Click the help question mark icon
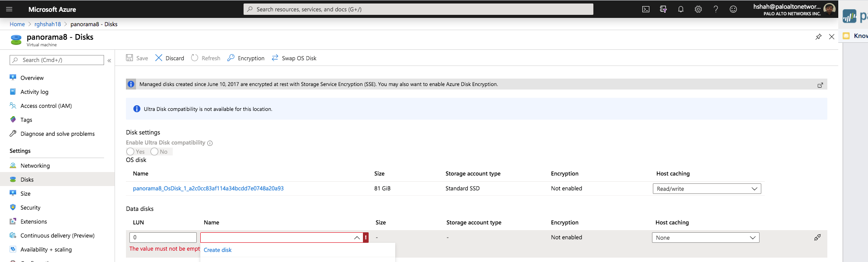Image resolution: width=868 pixels, height=262 pixels. coord(715,9)
